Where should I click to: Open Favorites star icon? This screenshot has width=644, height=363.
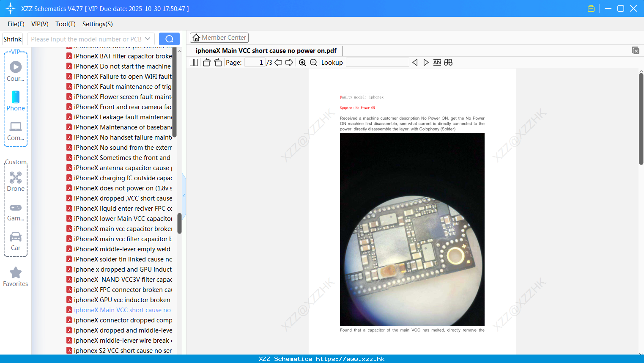click(16, 272)
